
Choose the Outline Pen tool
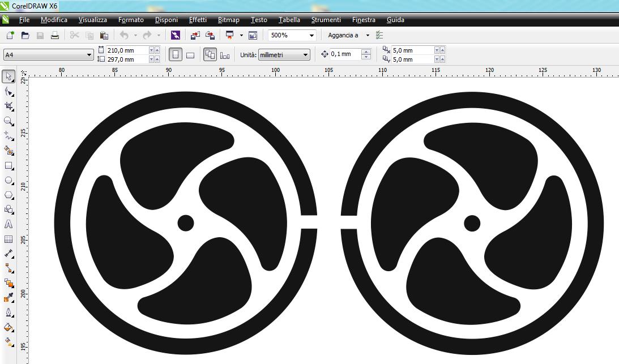coord(8,312)
